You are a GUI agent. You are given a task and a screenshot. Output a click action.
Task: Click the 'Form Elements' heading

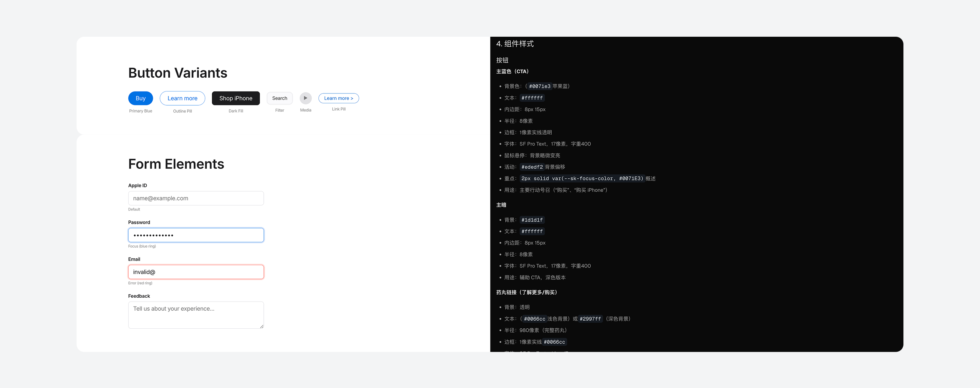[176, 164]
